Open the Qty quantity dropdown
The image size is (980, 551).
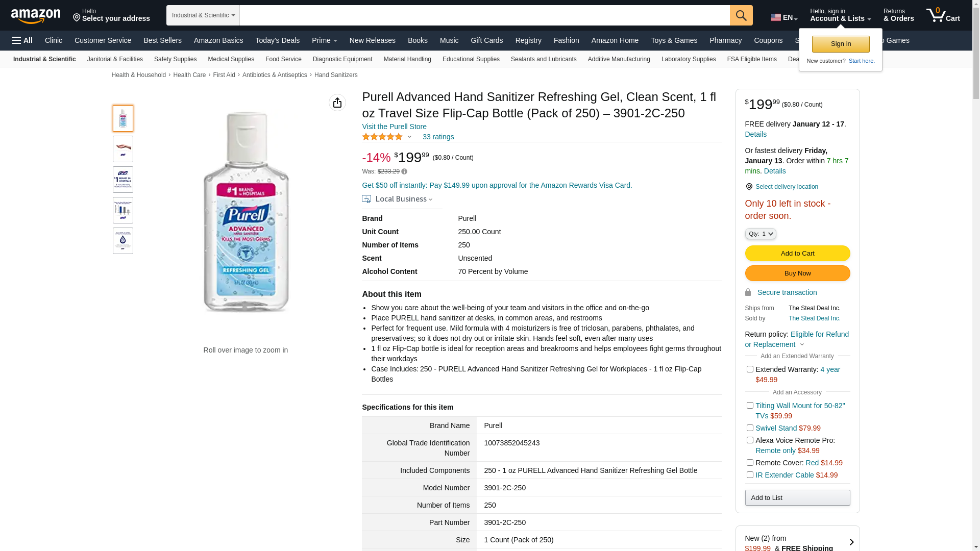(761, 234)
